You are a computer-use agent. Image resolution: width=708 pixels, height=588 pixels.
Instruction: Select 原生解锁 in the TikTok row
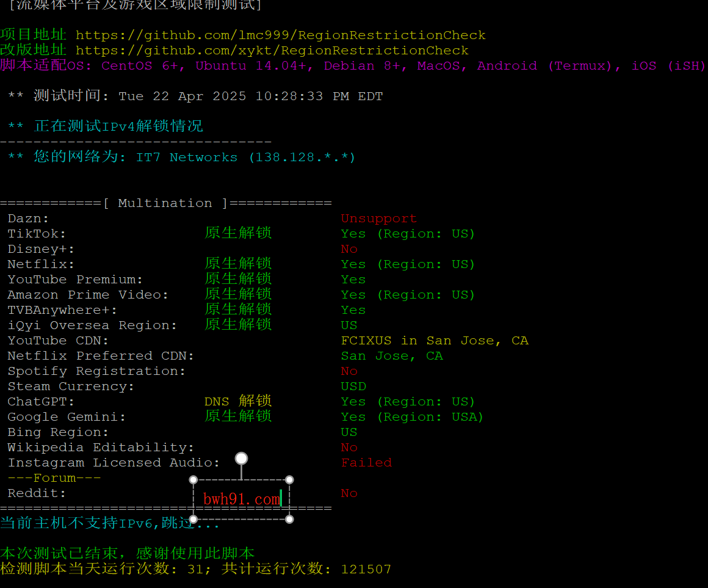click(238, 233)
